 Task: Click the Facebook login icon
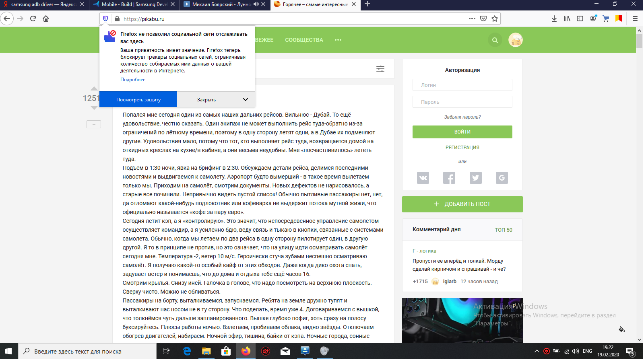coord(449,178)
